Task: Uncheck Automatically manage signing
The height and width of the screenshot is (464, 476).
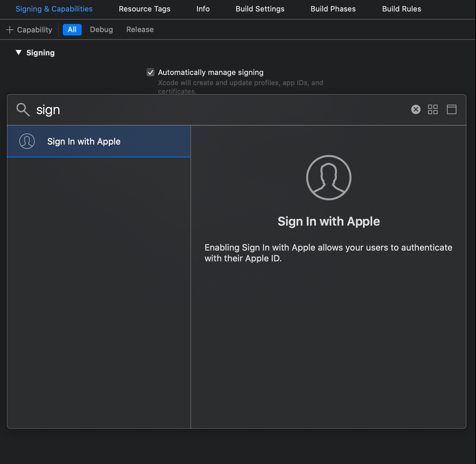Action: [151, 72]
